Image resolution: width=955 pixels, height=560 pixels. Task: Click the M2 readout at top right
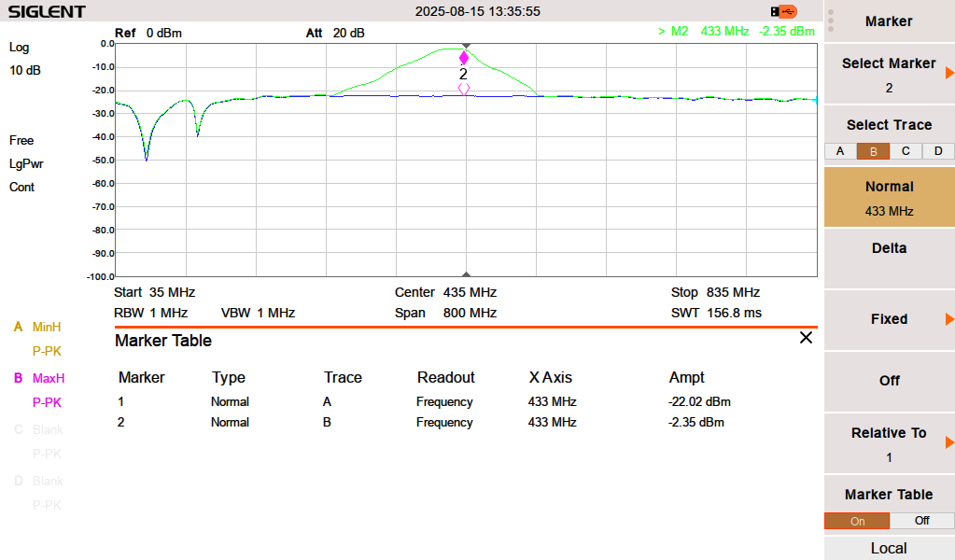click(x=737, y=31)
